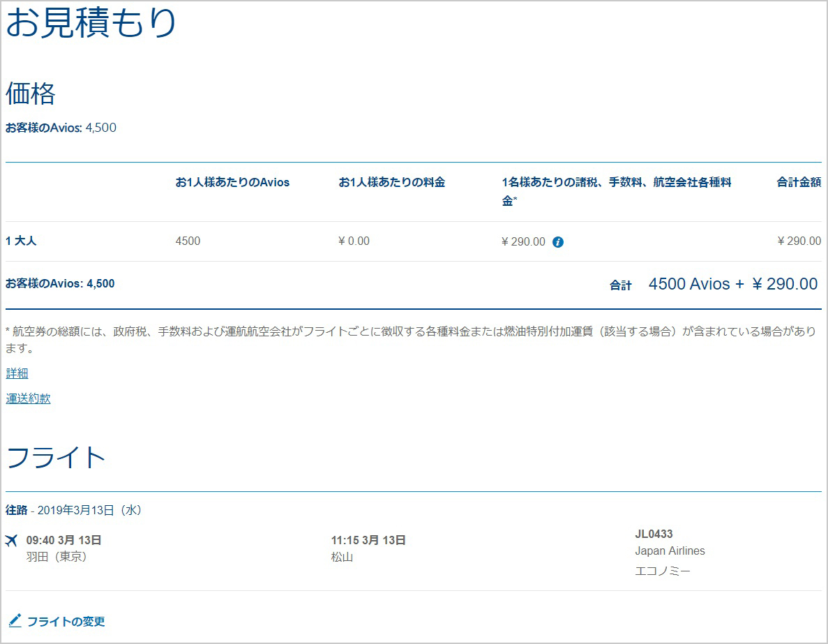
Task: Click the 09:40 3月 13日 departure time
Action: click(x=64, y=540)
